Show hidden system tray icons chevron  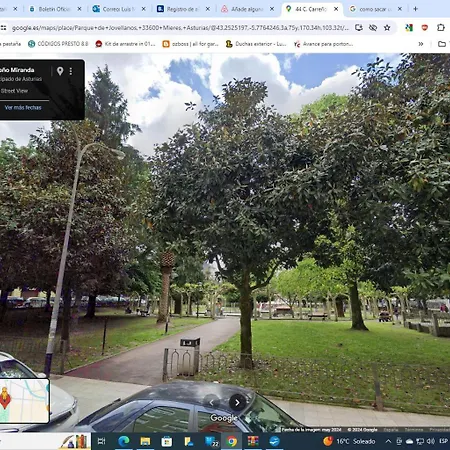pyautogui.click(x=388, y=441)
